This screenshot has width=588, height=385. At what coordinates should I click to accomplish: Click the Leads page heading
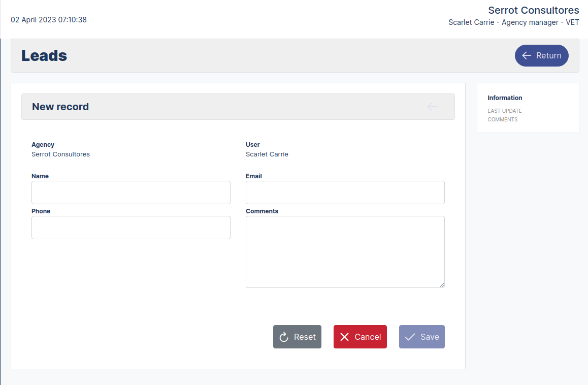tap(44, 56)
